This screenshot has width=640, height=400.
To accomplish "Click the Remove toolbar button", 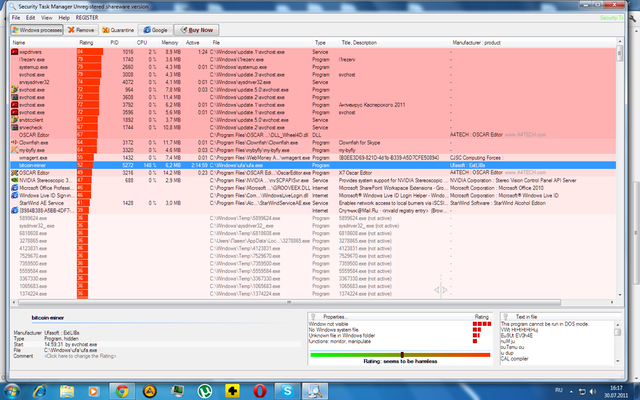I will (x=81, y=30).
